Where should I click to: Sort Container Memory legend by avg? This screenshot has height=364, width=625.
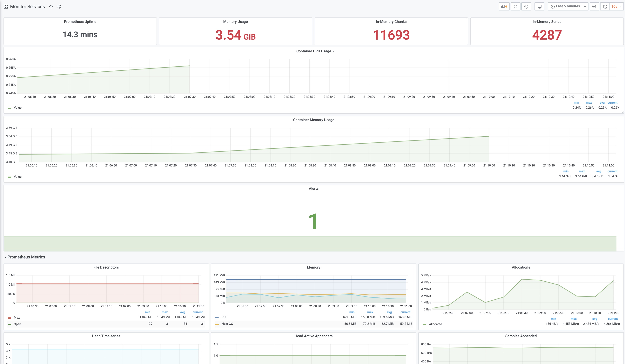click(598, 172)
